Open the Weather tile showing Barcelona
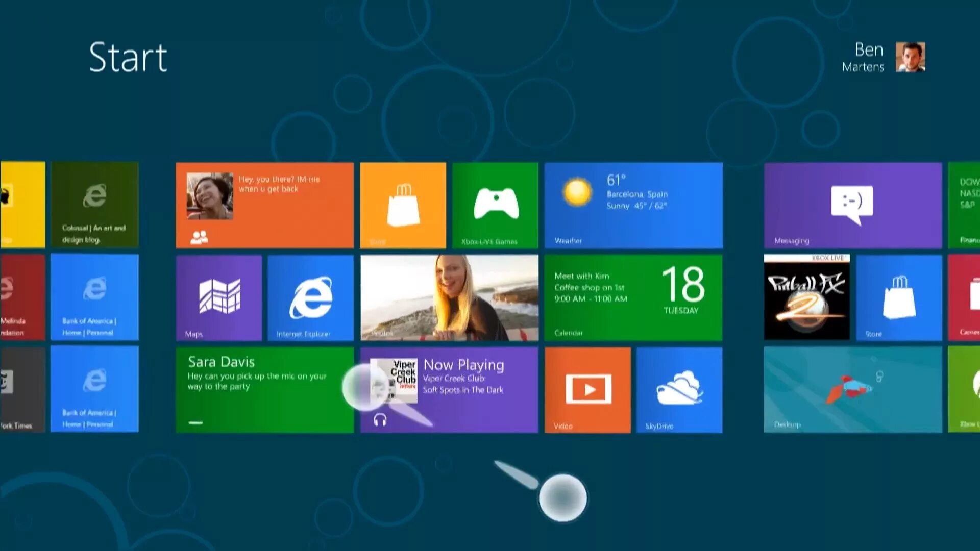Viewport: 980px width, 551px height. 633,206
